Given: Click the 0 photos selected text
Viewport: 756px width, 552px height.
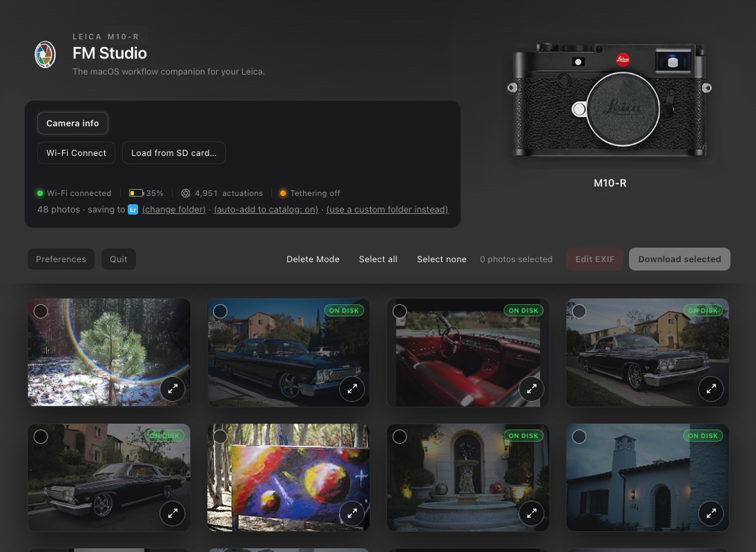Looking at the screenshot, I should [x=516, y=259].
